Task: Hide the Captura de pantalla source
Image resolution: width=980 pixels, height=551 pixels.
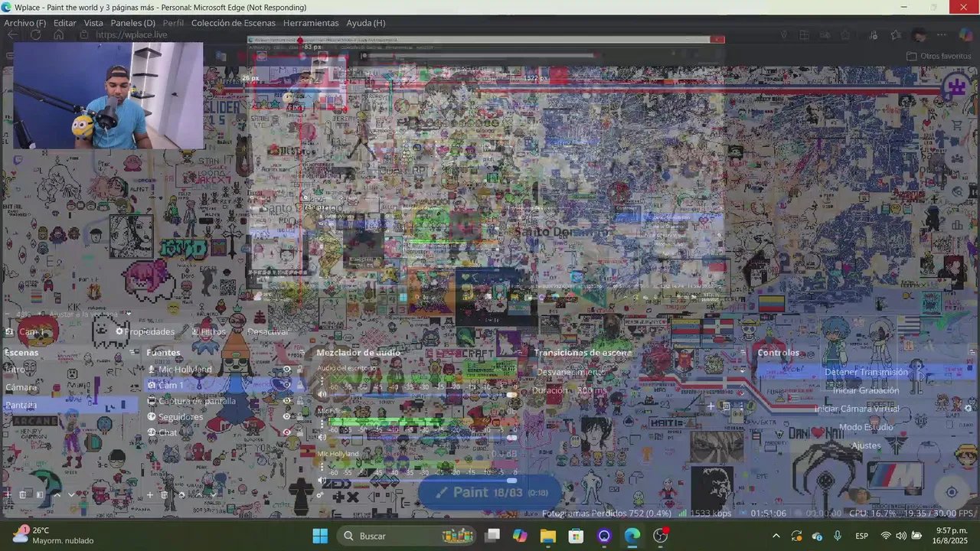Action: (x=287, y=401)
